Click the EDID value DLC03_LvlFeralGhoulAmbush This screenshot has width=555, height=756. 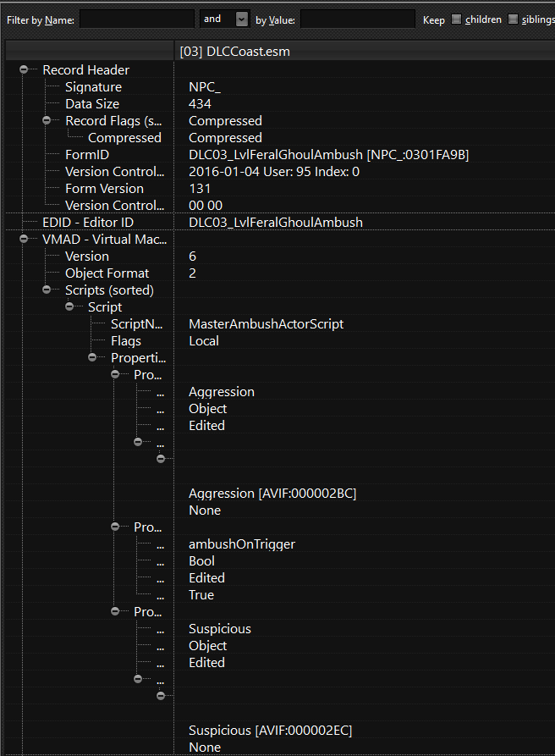276,223
